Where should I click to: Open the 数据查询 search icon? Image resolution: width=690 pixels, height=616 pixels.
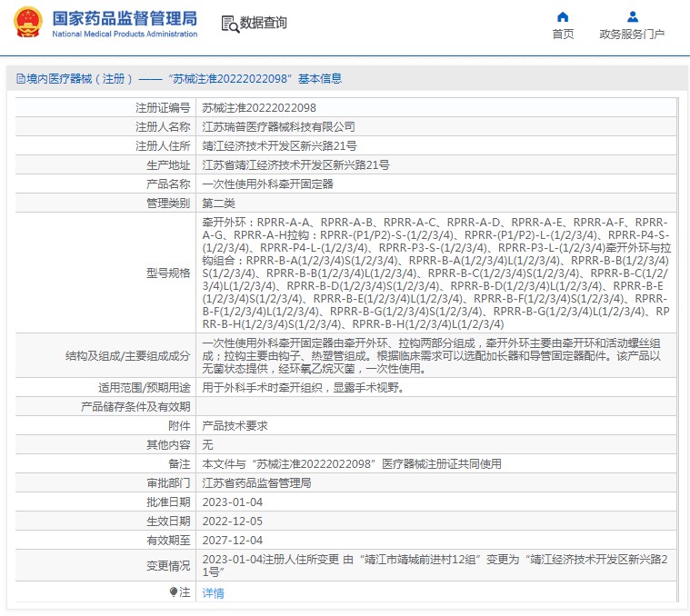[x=230, y=25]
